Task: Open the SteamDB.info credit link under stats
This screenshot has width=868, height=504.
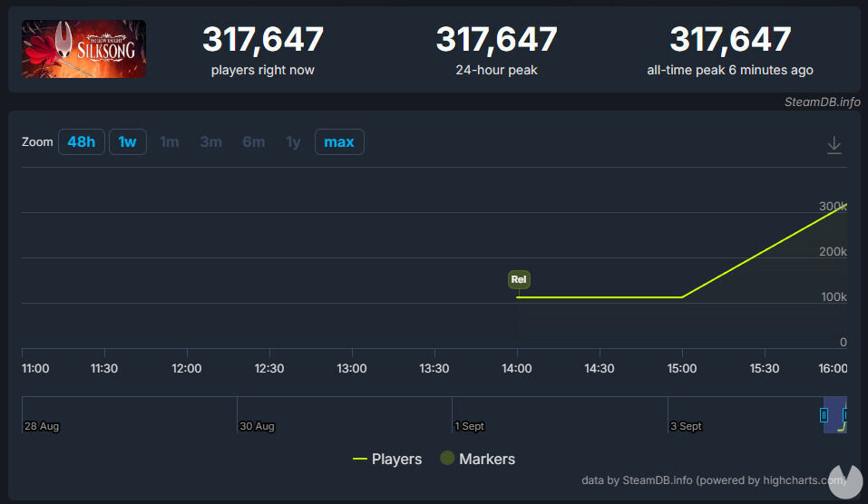Action: pyautogui.click(x=822, y=102)
